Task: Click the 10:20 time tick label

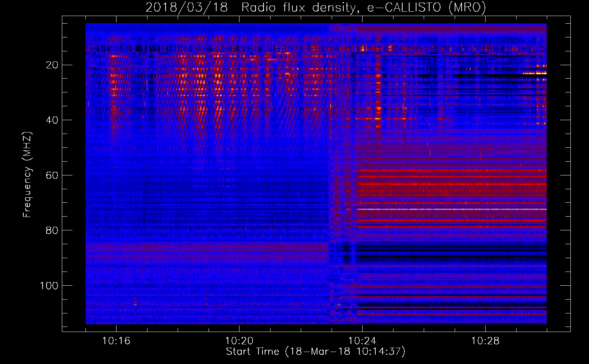Action: click(x=239, y=341)
